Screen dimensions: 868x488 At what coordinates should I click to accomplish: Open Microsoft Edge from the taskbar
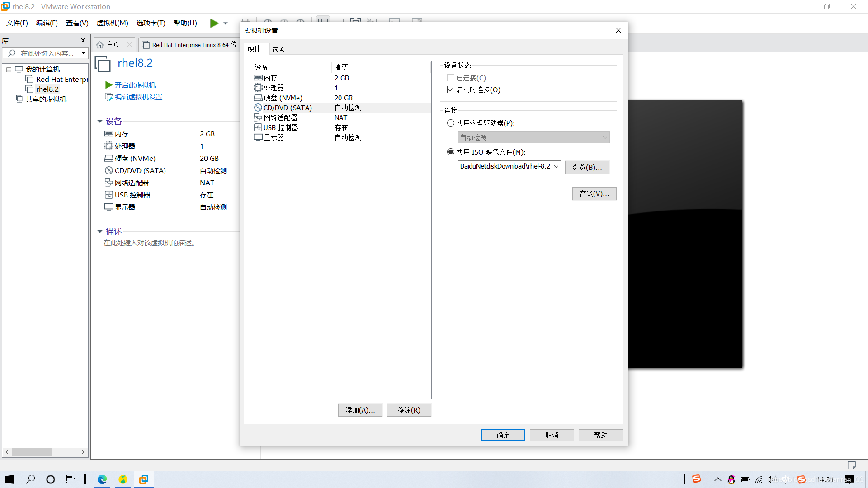102,479
